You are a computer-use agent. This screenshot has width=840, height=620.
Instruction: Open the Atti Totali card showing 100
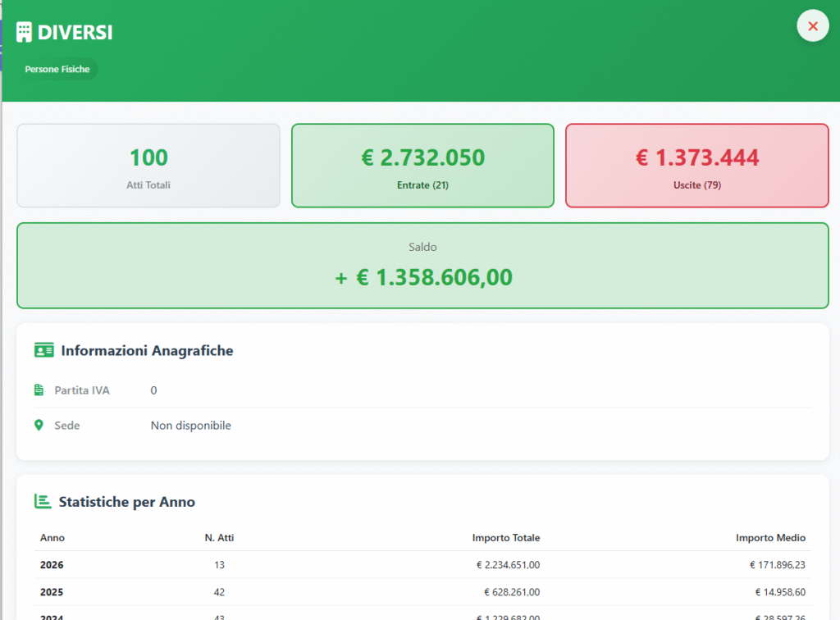(148, 166)
